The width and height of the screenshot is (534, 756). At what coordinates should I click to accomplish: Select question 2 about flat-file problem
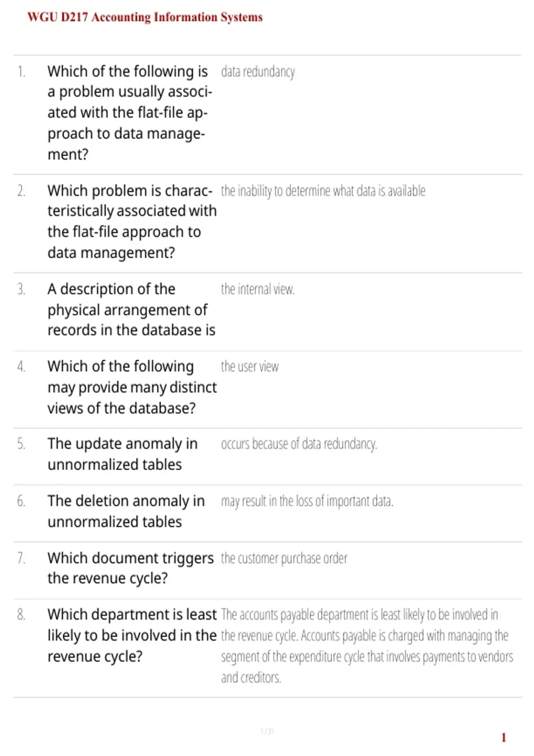[x=132, y=221]
